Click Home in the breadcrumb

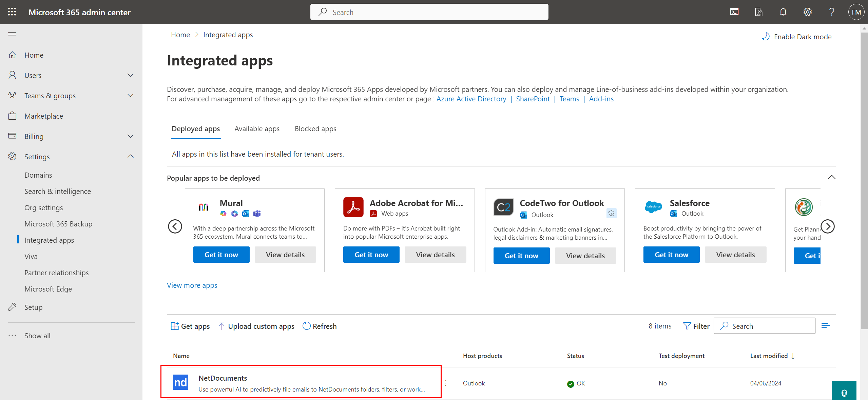point(180,35)
